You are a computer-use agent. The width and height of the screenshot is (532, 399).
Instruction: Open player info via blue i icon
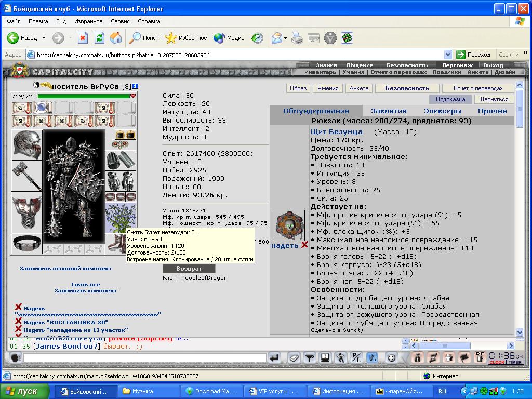pyautogui.click(x=135, y=86)
